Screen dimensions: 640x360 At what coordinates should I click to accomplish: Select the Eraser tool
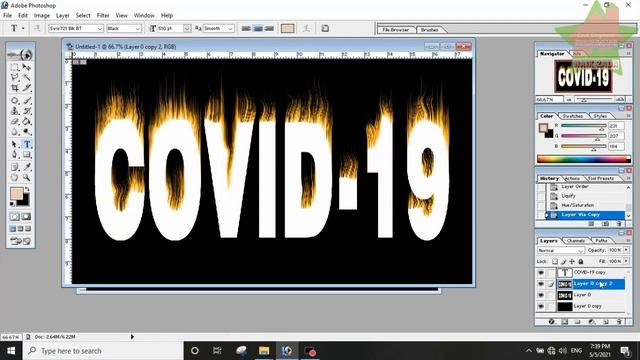pyautogui.click(x=15, y=121)
